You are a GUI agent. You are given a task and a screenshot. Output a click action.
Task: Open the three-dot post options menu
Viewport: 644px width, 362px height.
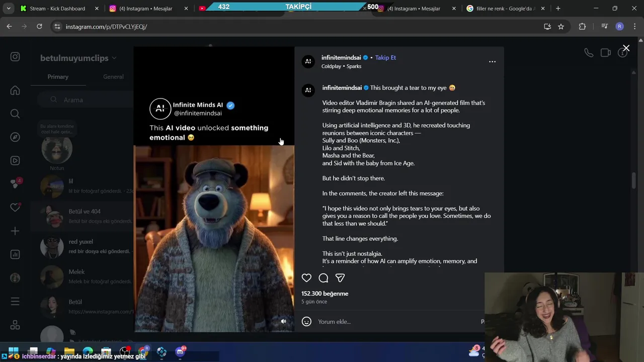click(492, 61)
